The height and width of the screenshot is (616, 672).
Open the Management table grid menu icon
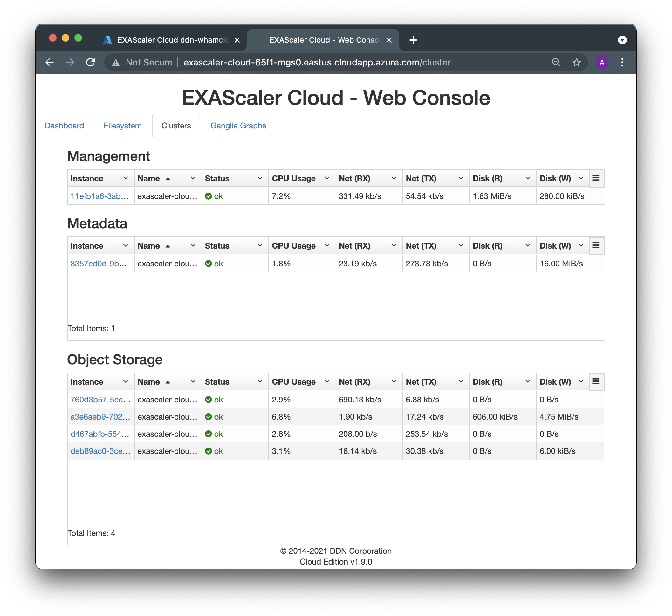596,178
